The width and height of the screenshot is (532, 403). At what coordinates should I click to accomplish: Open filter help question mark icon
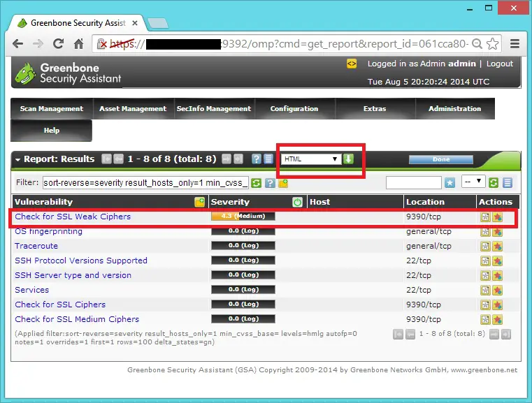tap(270, 184)
